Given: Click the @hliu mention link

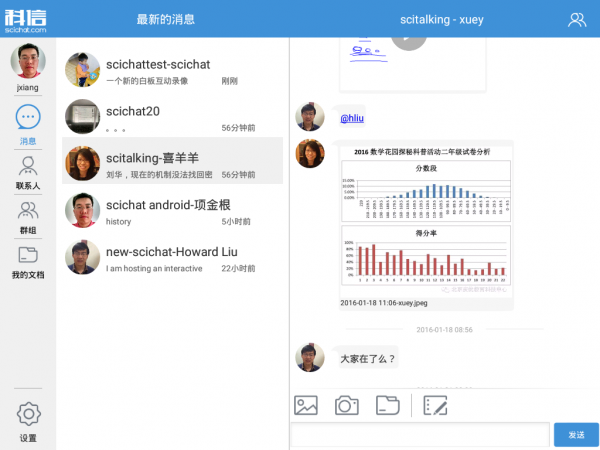Looking at the screenshot, I should pos(352,118).
